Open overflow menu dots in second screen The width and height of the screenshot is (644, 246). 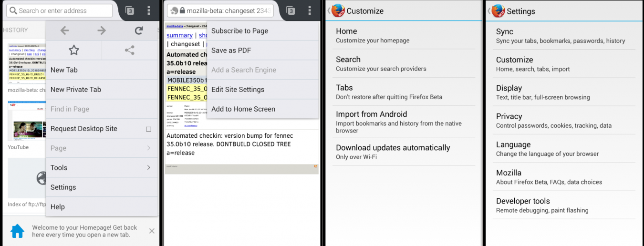point(310,10)
